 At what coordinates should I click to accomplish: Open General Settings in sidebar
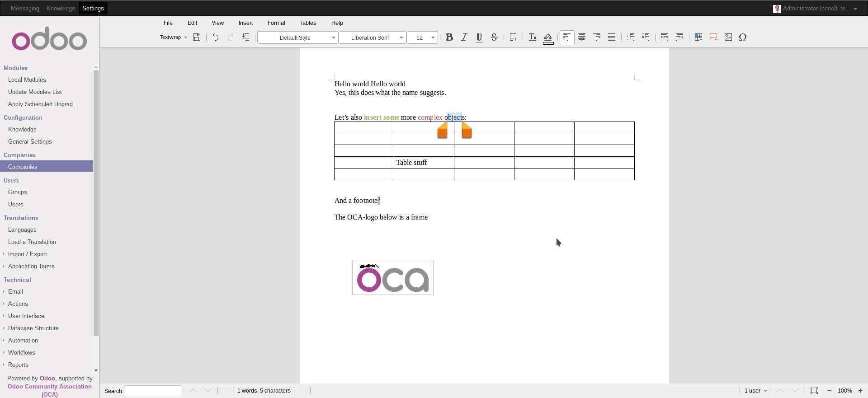pyautogui.click(x=30, y=142)
